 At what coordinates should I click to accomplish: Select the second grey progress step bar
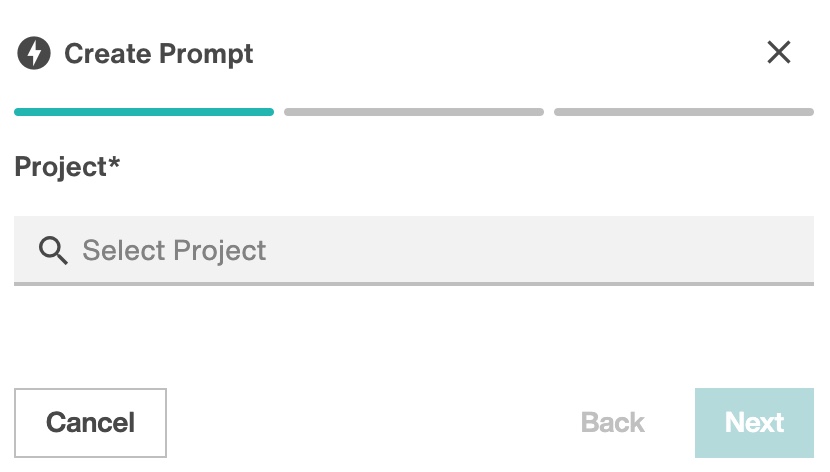(414, 112)
